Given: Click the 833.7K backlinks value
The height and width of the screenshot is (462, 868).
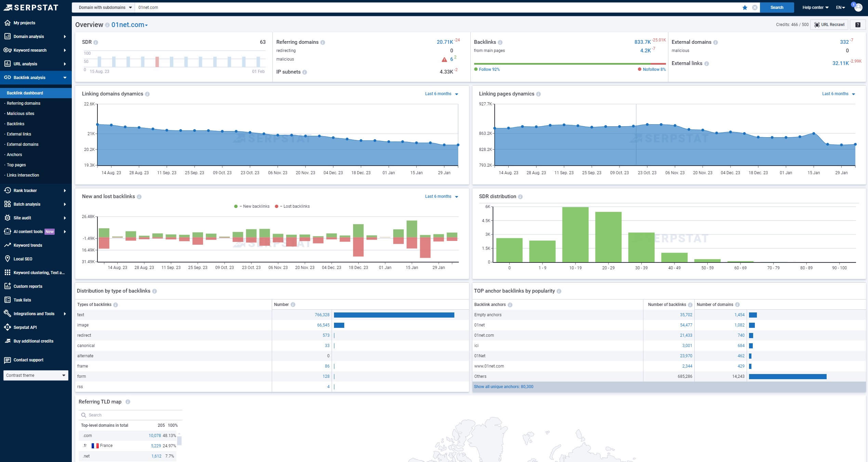Looking at the screenshot, I should (x=642, y=42).
